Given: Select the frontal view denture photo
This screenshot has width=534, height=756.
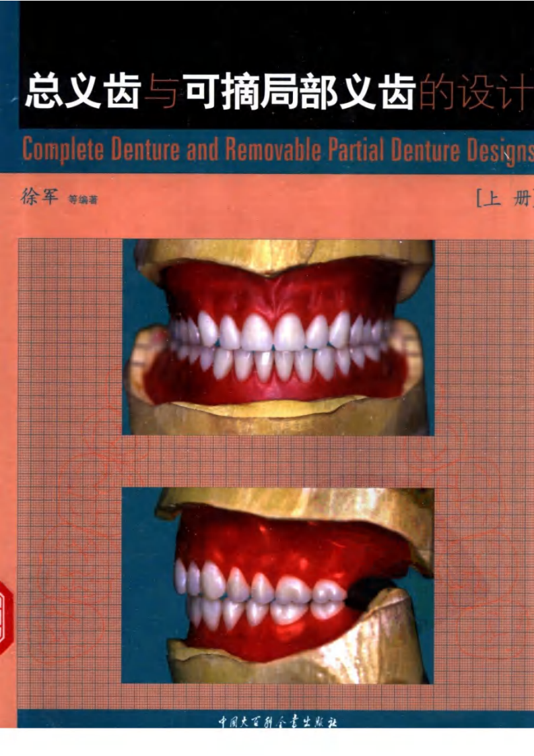Looking at the screenshot, I should 278,337.
